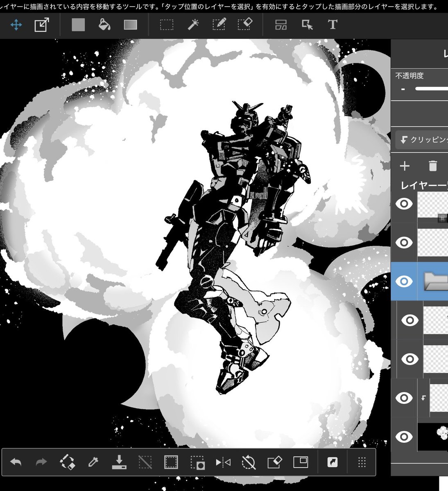Decrease opacity with the minus button
448x491 pixels.
(x=403, y=89)
